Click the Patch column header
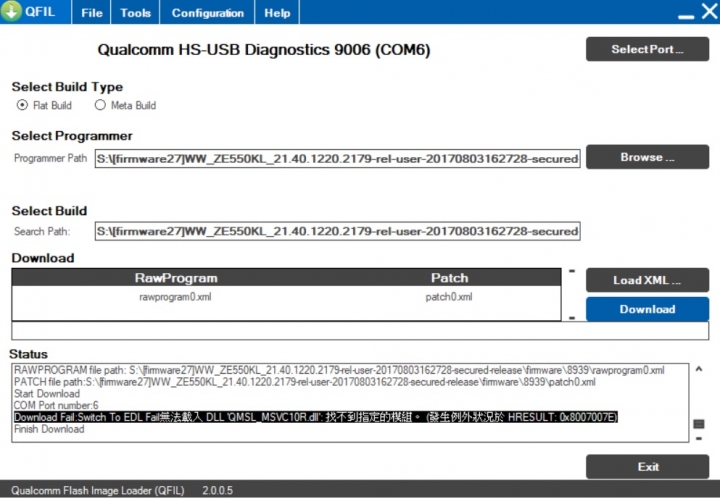The width and height of the screenshot is (720, 499). [x=450, y=278]
